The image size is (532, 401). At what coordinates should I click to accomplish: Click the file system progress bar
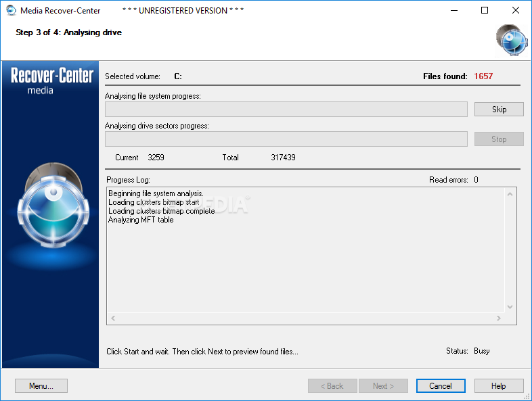[x=286, y=109]
